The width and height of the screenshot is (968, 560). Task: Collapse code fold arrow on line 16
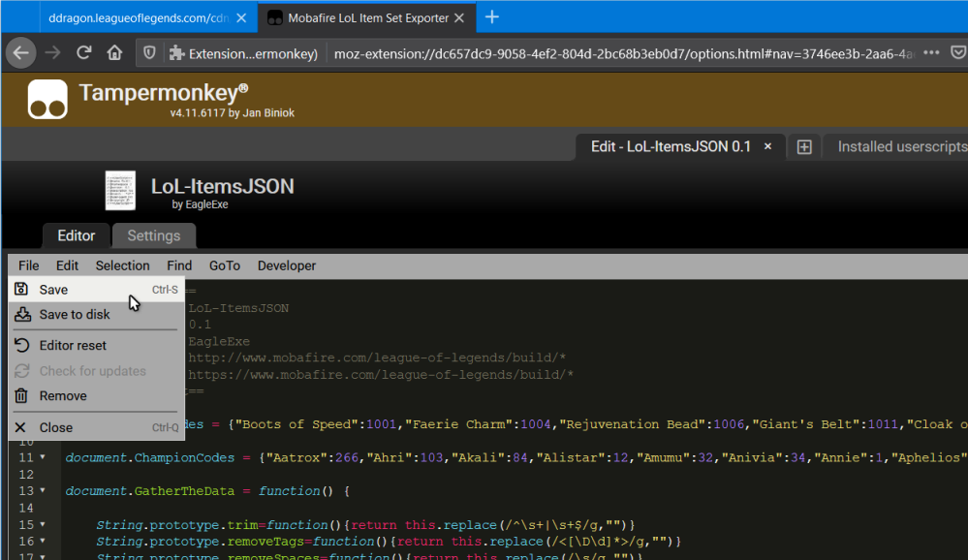[x=43, y=542]
